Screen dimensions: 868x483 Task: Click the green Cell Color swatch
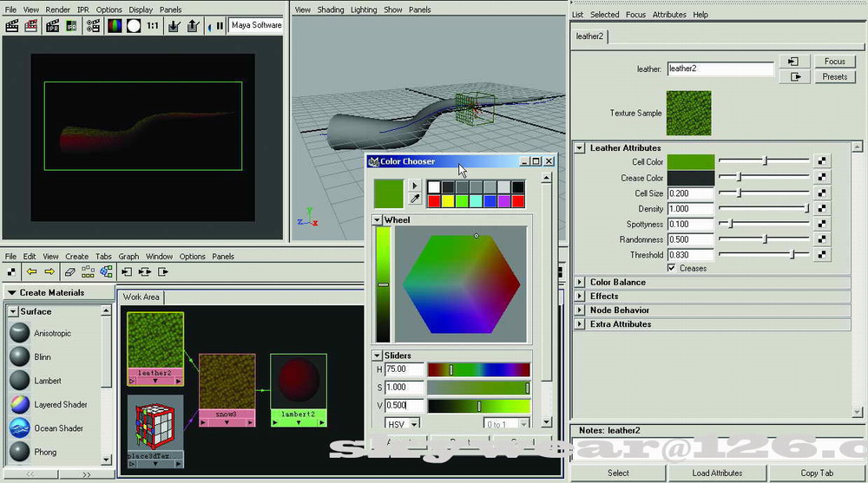coord(690,161)
